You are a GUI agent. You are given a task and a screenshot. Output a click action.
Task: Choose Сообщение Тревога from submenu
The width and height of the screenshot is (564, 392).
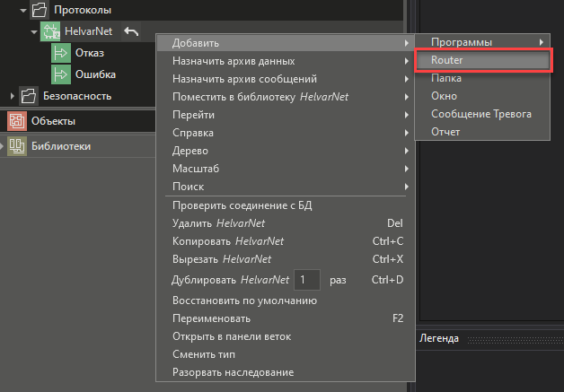(482, 114)
